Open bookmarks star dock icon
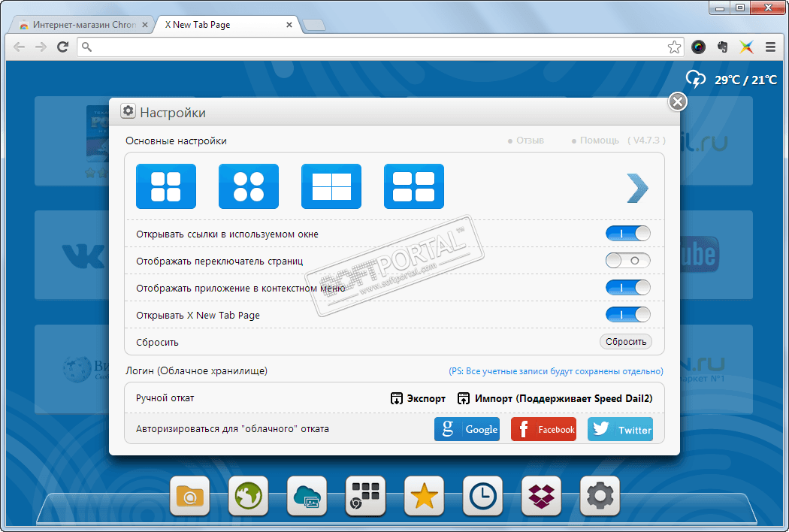 (x=425, y=496)
